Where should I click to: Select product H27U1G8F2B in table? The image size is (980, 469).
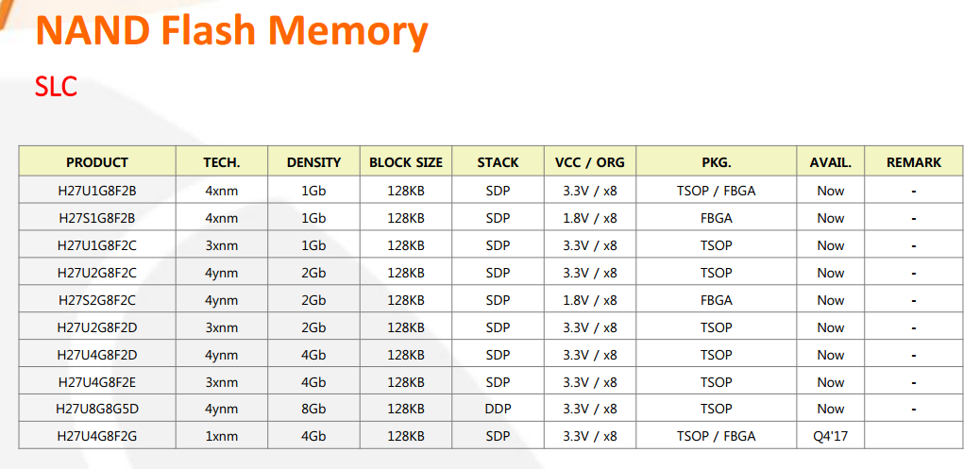[97, 191]
